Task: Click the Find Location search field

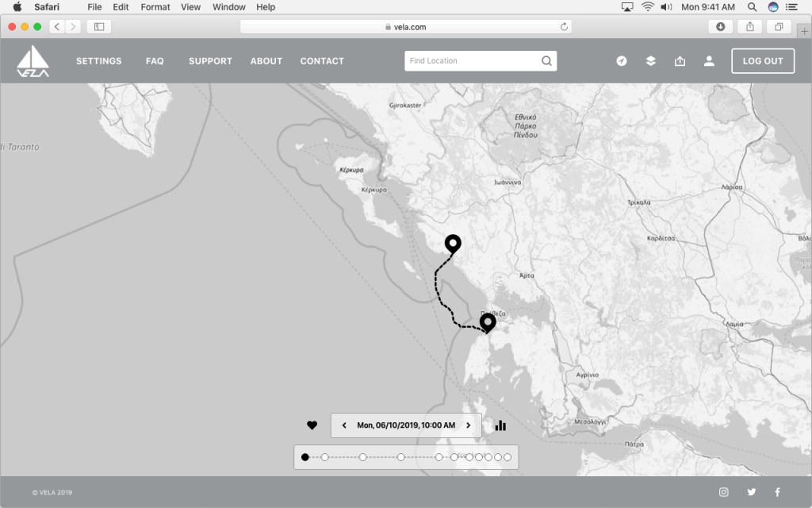Action: (472, 61)
